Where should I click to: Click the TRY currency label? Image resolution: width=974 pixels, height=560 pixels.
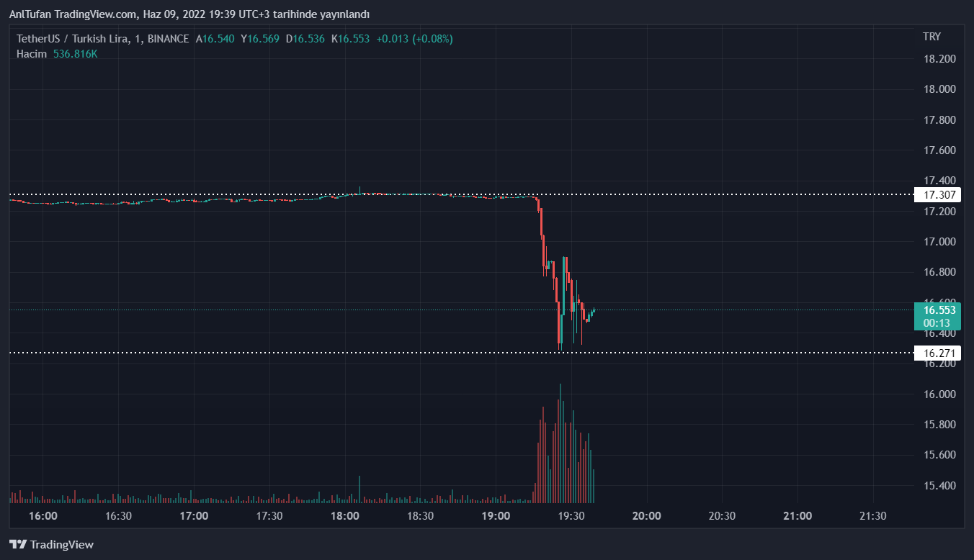931,37
